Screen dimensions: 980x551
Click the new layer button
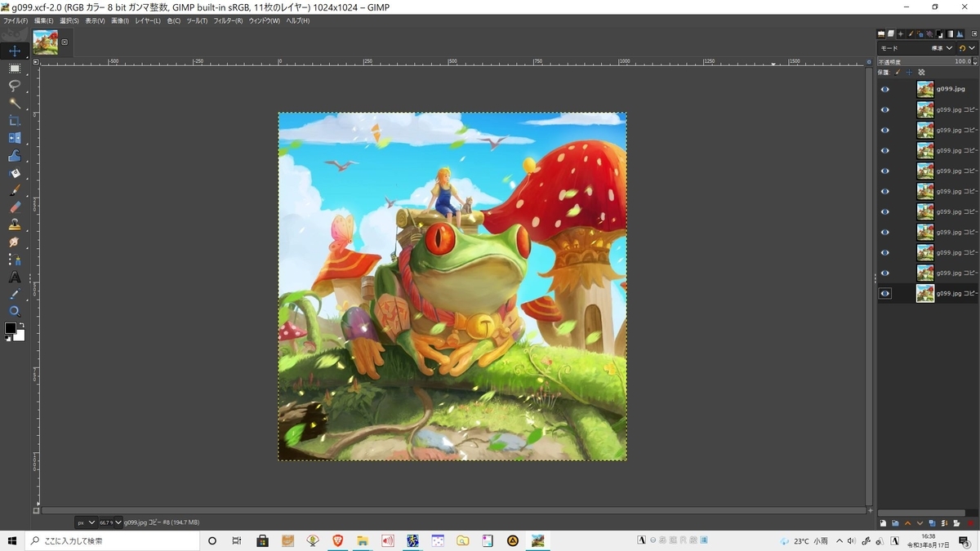click(883, 522)
